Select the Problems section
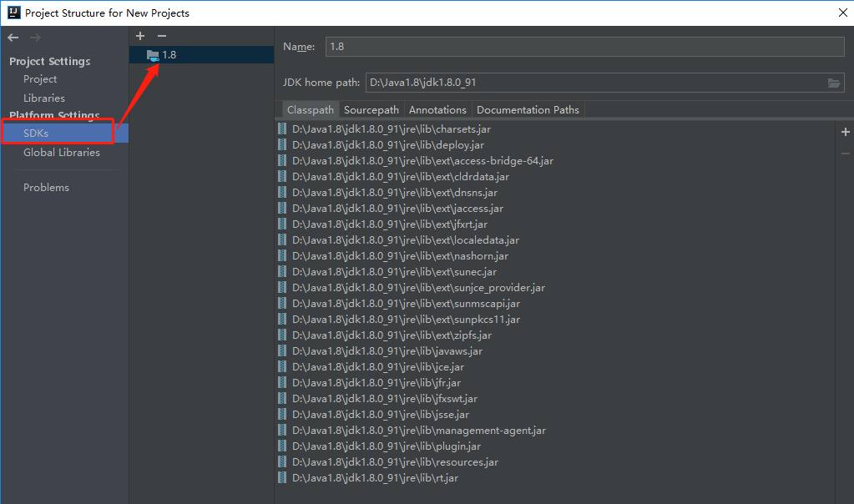This screenshot has width=854, height=504. click(46, 187)
